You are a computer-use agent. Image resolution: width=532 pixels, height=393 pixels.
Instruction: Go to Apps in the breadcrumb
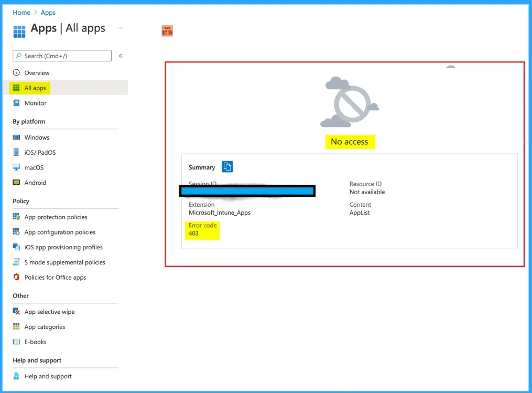pos(48,13)
